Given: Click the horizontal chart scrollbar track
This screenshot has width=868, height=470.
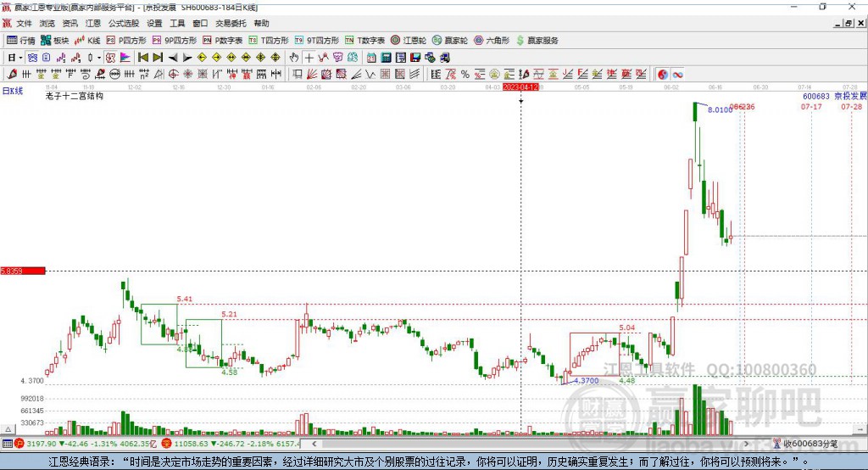Looking at the screenshot, I should coord(529,444).
